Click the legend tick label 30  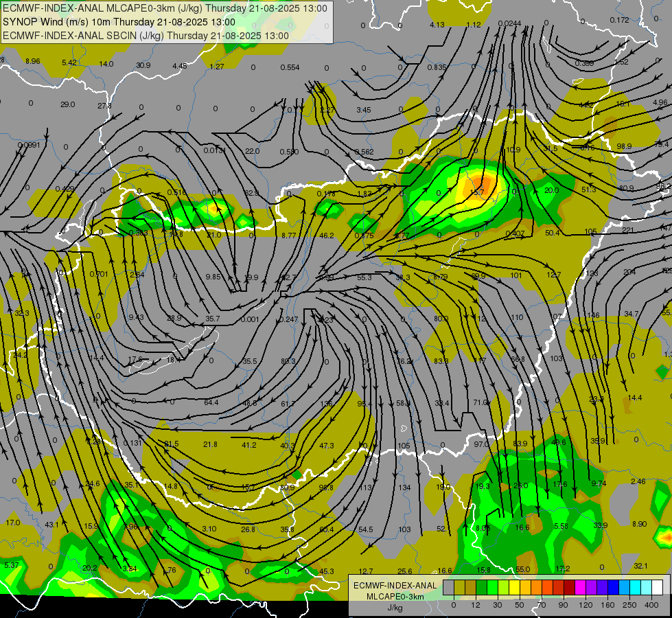click(498, 605)
